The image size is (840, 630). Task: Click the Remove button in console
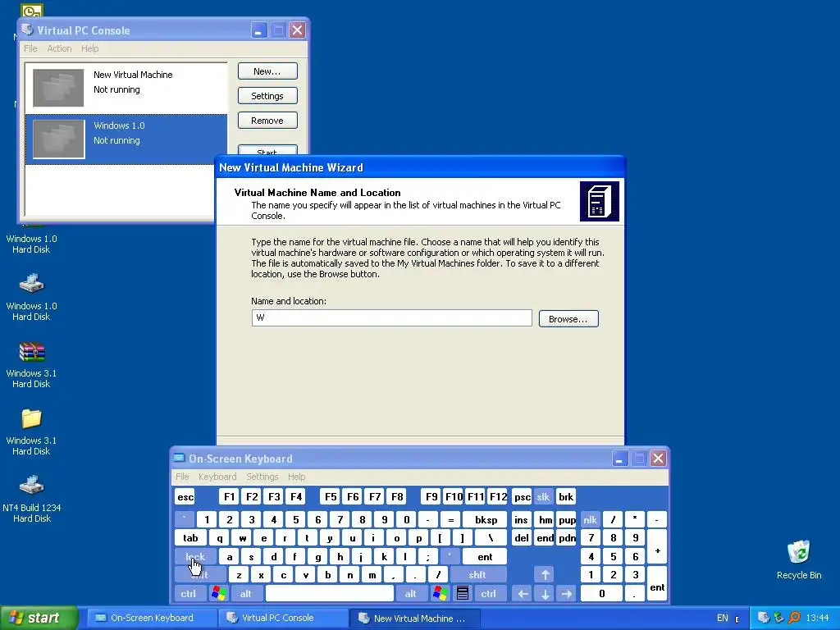267,121
